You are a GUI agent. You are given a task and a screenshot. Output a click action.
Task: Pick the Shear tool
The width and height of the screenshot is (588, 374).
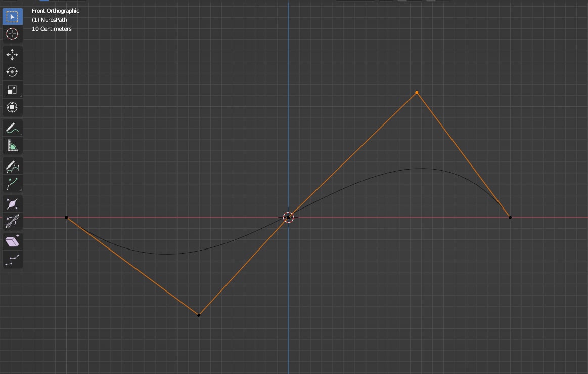pos(12,242)
